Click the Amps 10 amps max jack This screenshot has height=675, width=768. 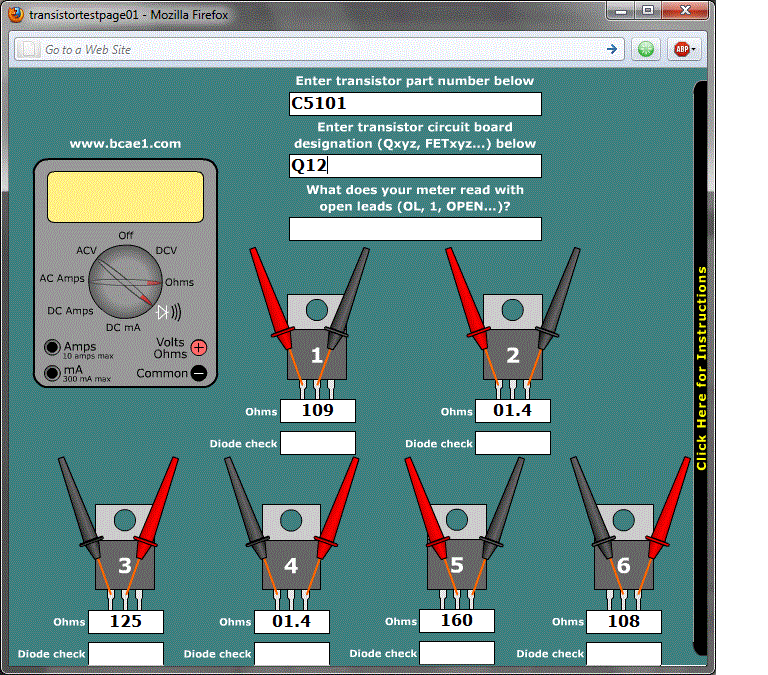[52, 347]
